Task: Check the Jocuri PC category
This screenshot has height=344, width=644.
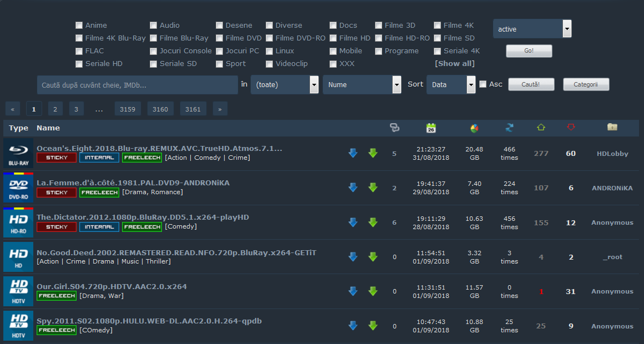Action: tap(219, 51)
